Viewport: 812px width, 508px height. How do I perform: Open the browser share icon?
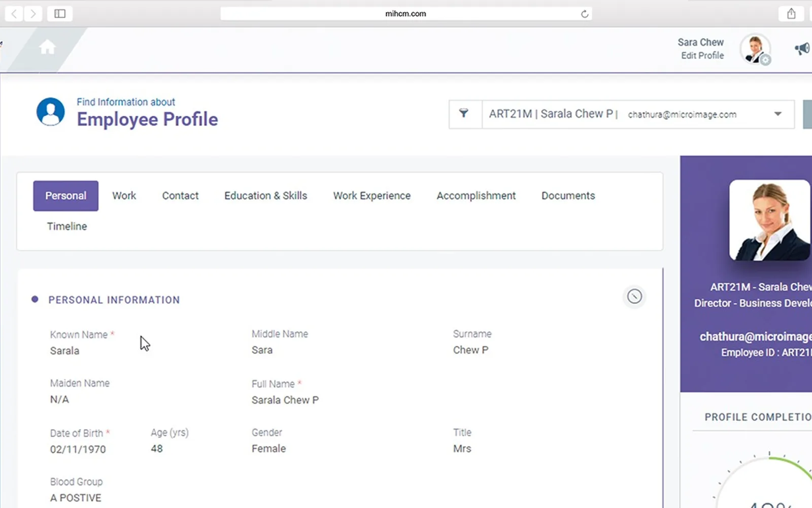pyautogui.click(x=791, y=14)
